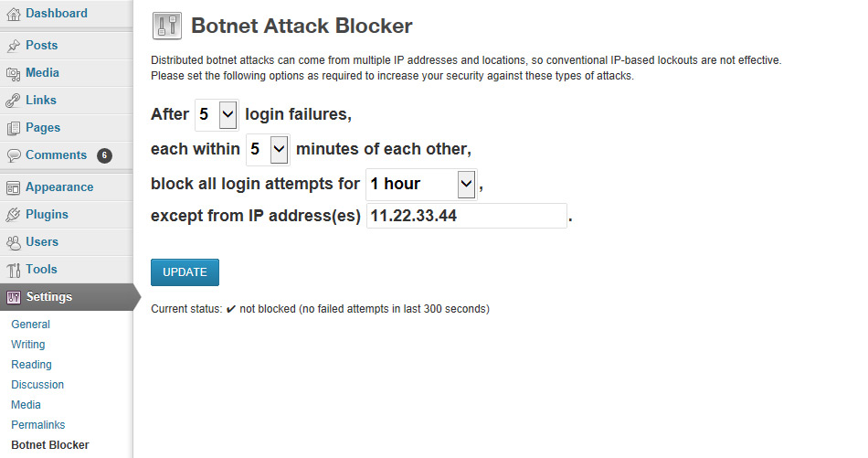Click the Plugins plug icon
This screenshot has height=458, width=868.
[14, 214]
